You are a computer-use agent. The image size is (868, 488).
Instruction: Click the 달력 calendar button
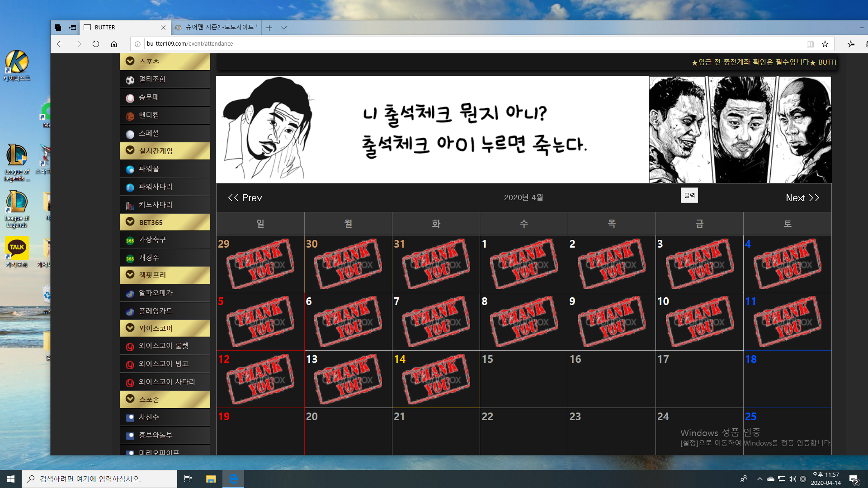pyautogui.click(x=689, y=195)
